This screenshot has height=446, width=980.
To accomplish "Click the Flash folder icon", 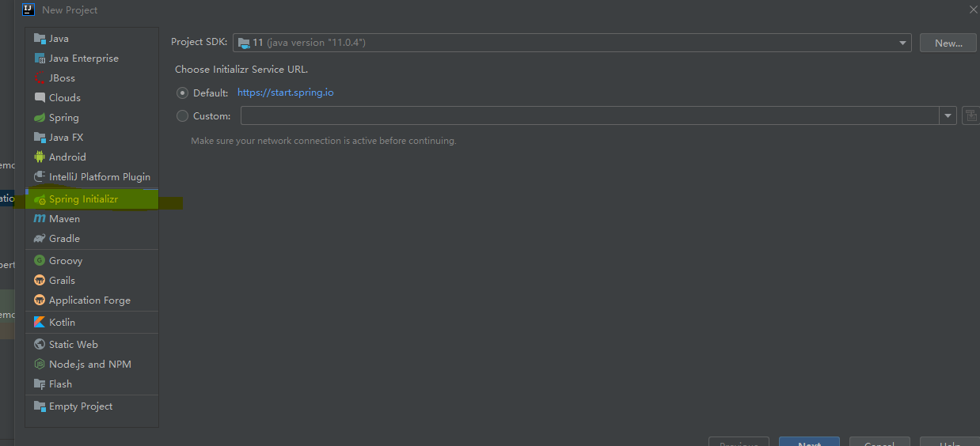I will coord(40,384).
